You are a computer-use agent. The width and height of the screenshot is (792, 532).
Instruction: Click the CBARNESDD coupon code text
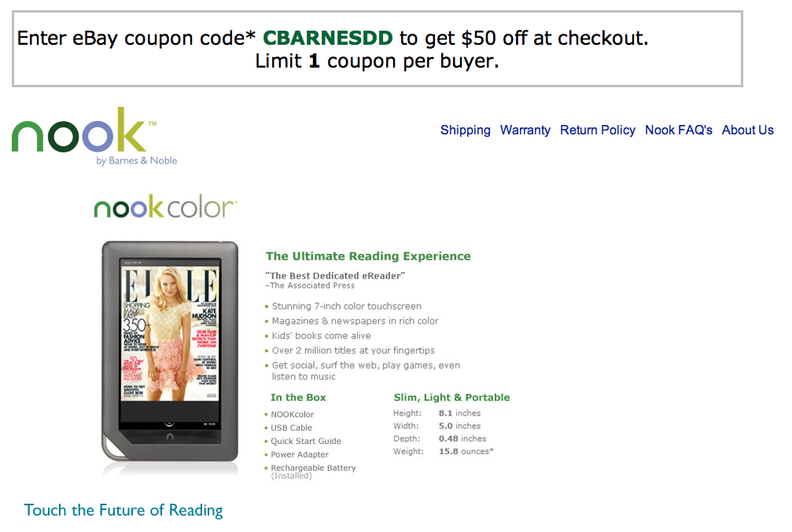click(328, 38)
